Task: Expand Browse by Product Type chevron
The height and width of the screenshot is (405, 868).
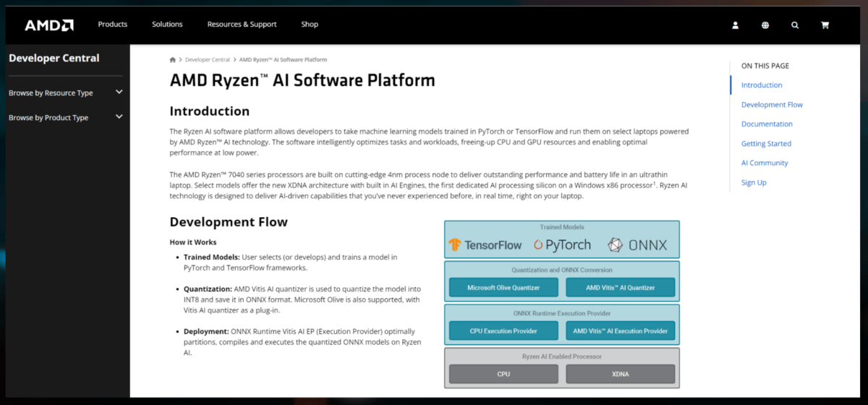Action: [x=119, y=117]
